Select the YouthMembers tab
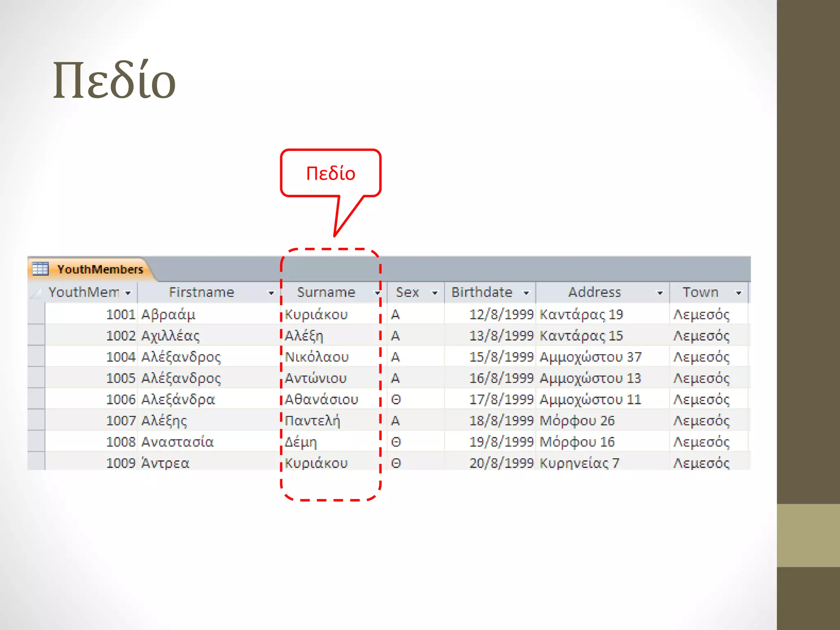The width and height of the screenshot is (840, 630). [x=100, y=269]
